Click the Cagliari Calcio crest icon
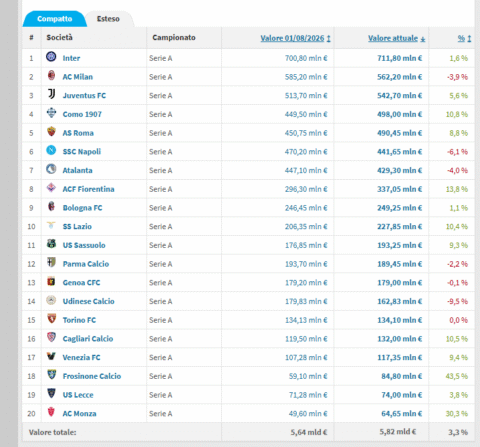Viewport: 480px width, 447px height. click(x=51, y=337)
